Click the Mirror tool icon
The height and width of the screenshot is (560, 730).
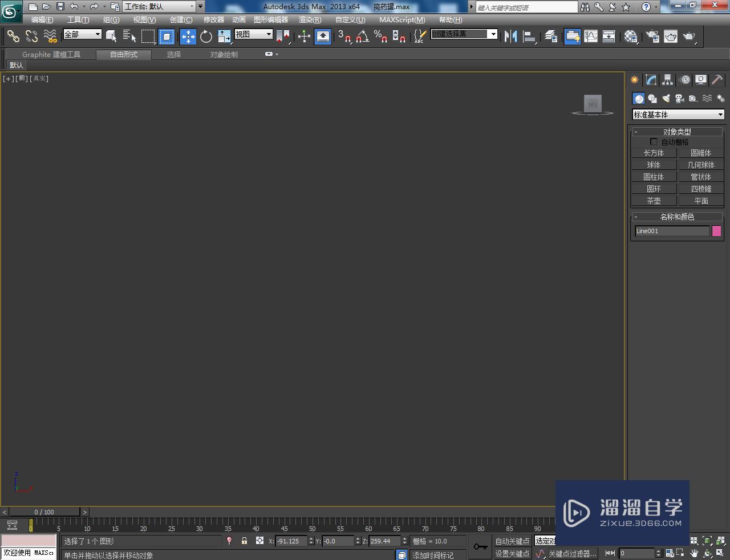tap(510, 36)
